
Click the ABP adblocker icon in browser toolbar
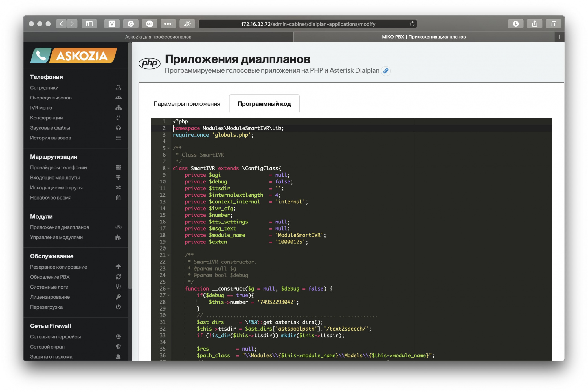click(150, 24)
